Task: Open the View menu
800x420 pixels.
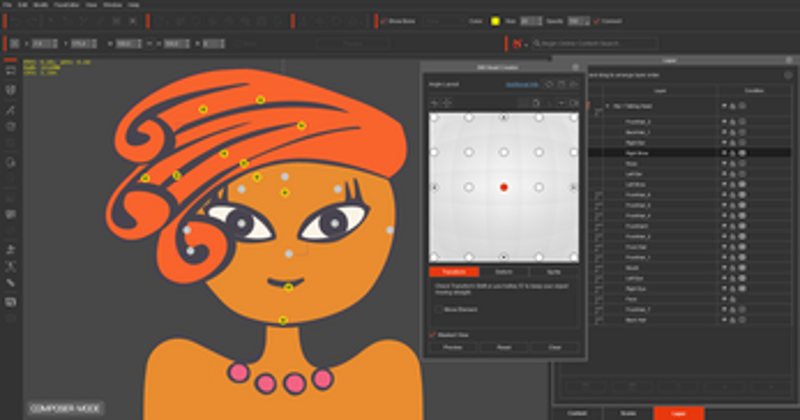Action: (x=91, y=5)
